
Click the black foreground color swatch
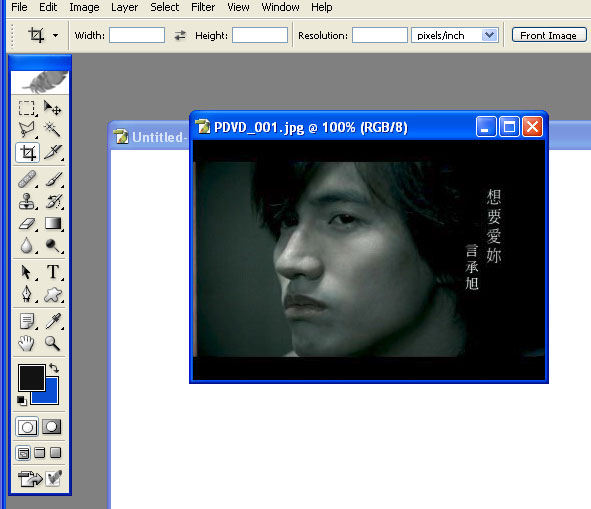point(31,377)
